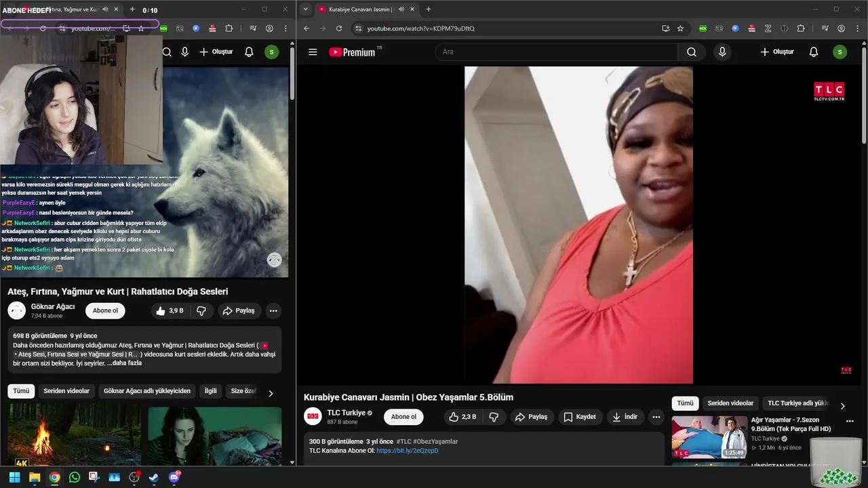The image size is (868, 488).
Task: Open Ağır Yaşamlar 7.Sezon video thumbnail
Action: coord(709,437)
